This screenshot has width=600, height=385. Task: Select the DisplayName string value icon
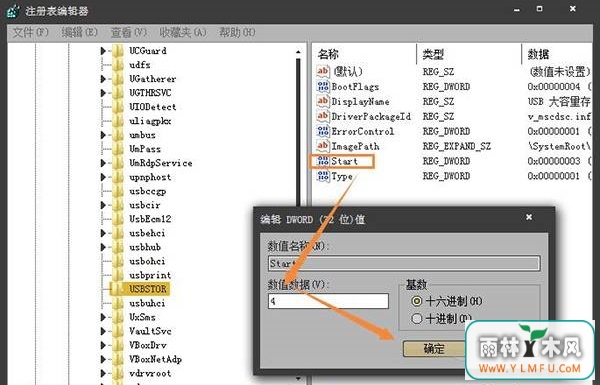pos(323,101)
